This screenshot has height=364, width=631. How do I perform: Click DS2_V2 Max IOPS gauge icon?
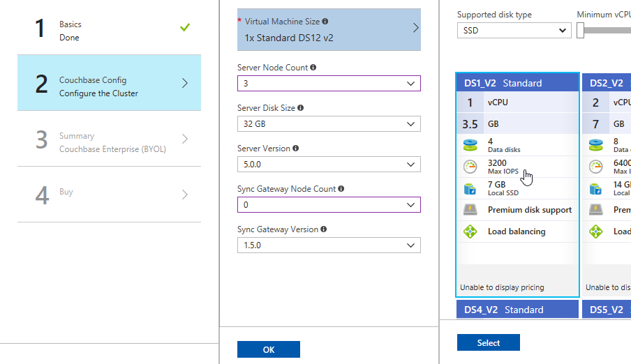click(595, 167)
